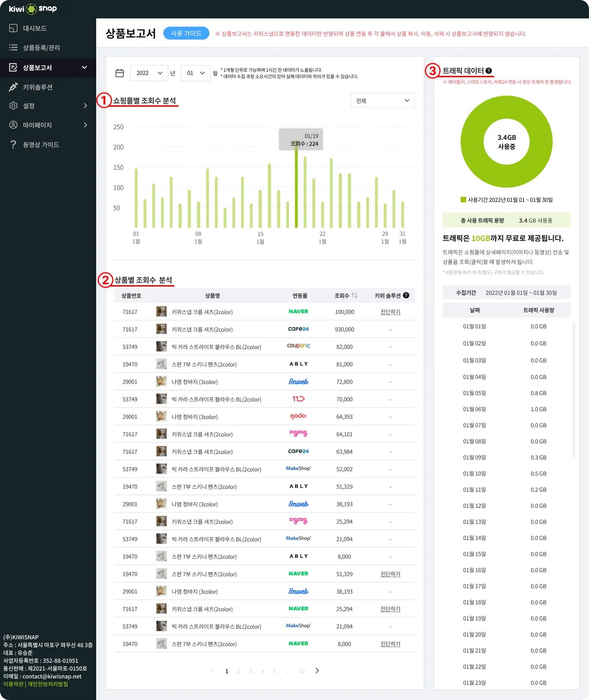
Task: Open the month dropdown showing 01
Action: click(x=196, y=73)
